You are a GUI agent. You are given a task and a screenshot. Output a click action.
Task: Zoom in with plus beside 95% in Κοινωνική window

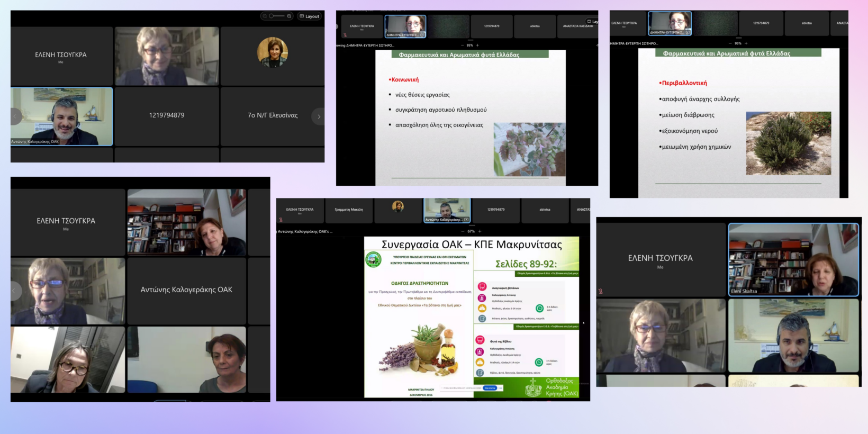pyautogui.click(x=477, y=46)
